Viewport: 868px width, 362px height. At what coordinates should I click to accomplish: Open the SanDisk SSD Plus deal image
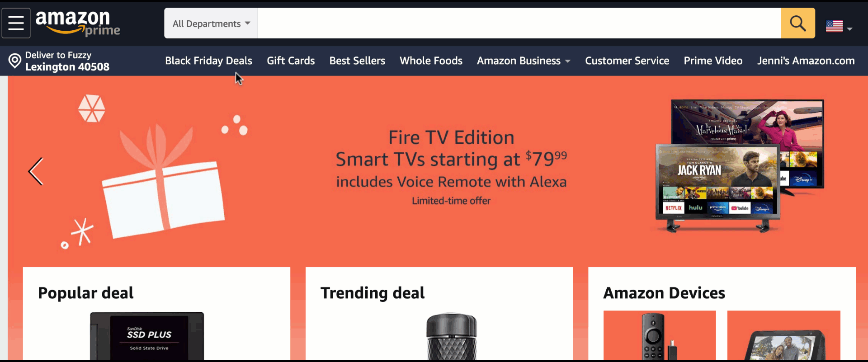tap(147, 336)
